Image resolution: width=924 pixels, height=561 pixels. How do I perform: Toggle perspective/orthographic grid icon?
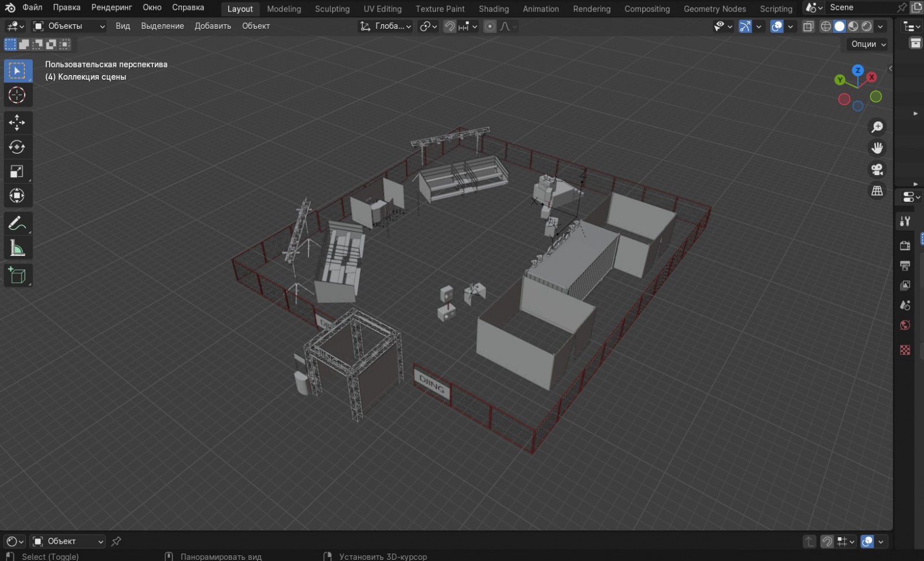pyautogui.click(x=877, y=191)
